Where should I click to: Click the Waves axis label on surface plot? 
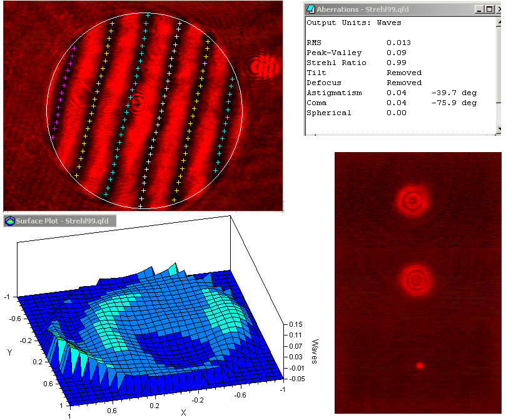tap(315, 351)
